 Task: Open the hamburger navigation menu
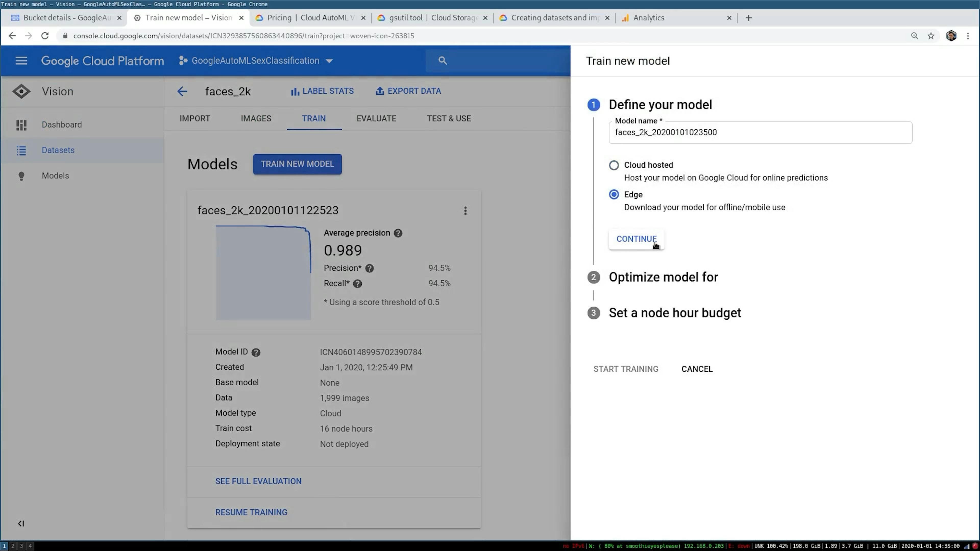pyautogui.click(x=21, y=61)
